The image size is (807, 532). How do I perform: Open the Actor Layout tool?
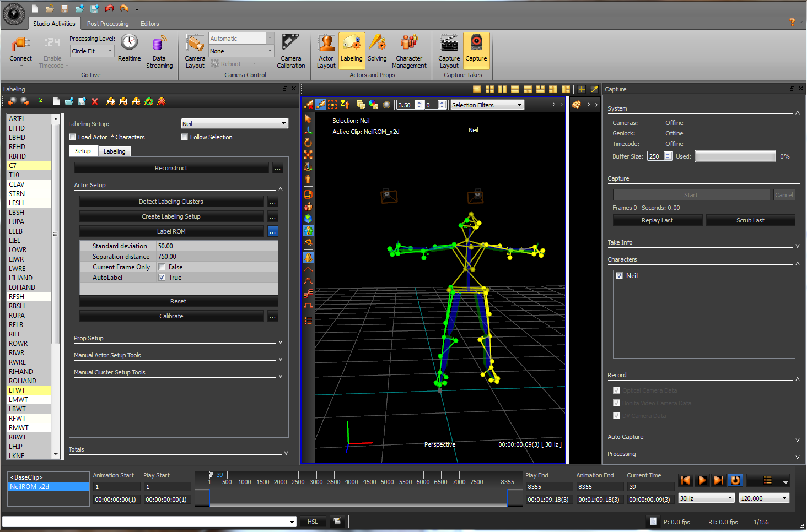(326, 44)
